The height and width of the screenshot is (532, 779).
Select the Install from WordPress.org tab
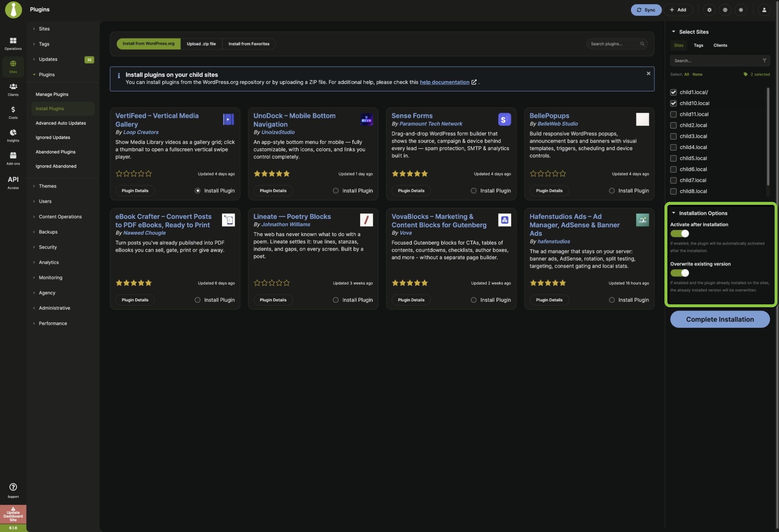pyautogui.click(x=148, y=44)
